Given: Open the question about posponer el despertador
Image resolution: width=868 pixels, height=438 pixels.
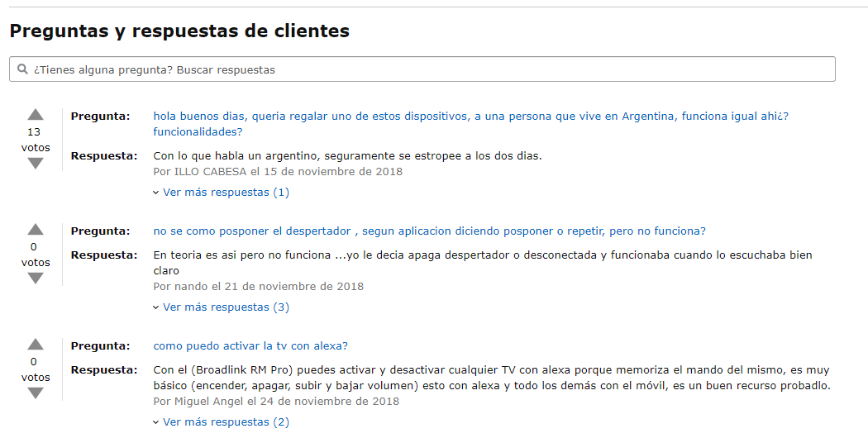Looking at the screenshot, I should 430,231.
